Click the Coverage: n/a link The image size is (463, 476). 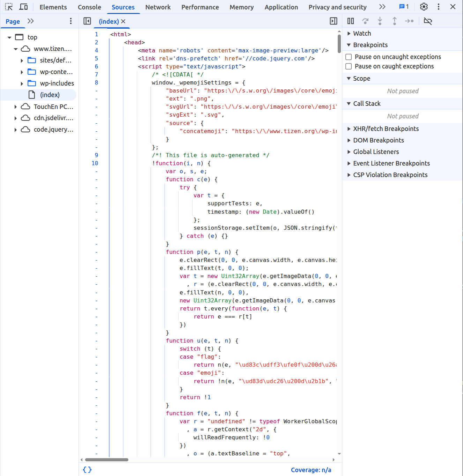coord(311,470)
